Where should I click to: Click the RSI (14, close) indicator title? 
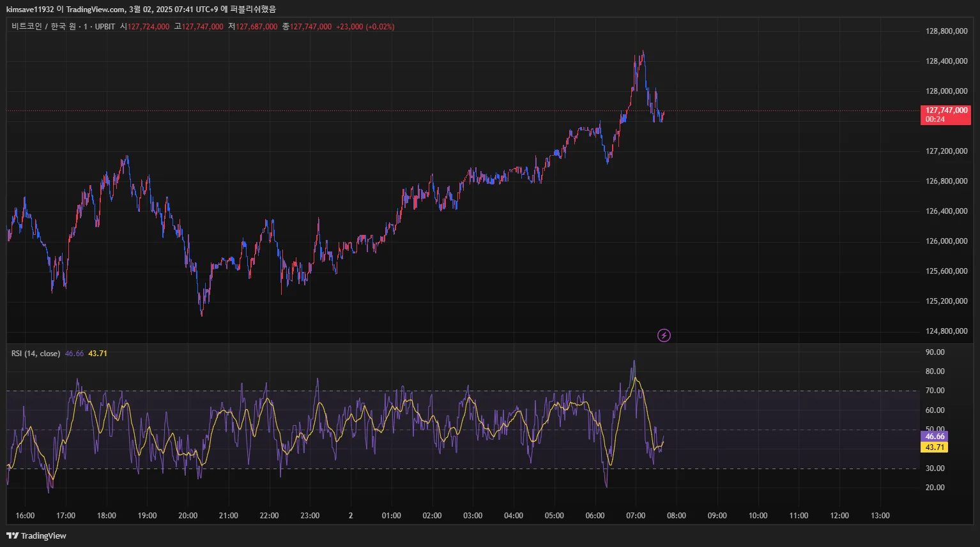(36, 354)
